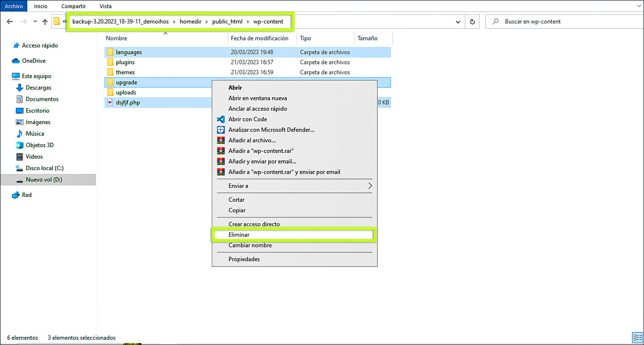Open Imágenes in the sidebar
The image size is (644, 345).
tap(38, 122)
